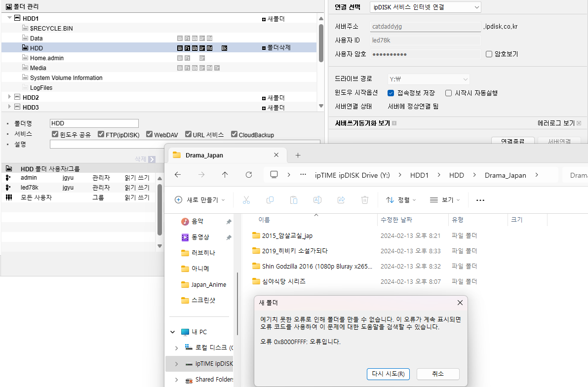The width and height of the screenshot is (588, 387).
Task: Click the 에러로그 보기 icon
Action: click(x=579, y=123)
